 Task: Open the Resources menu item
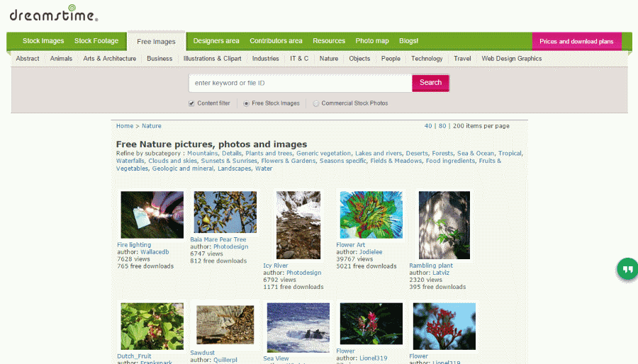tap(329, 41)
